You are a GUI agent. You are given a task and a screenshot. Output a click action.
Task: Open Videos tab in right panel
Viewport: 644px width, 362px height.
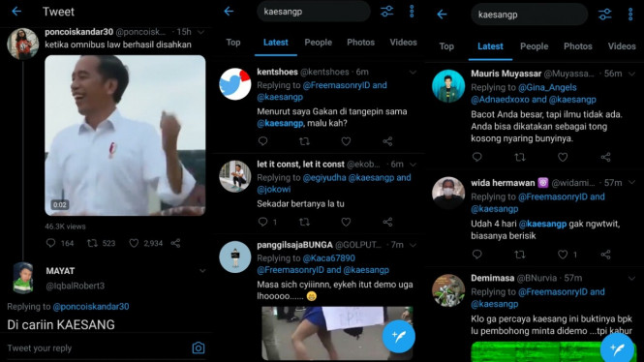(622, 46)
